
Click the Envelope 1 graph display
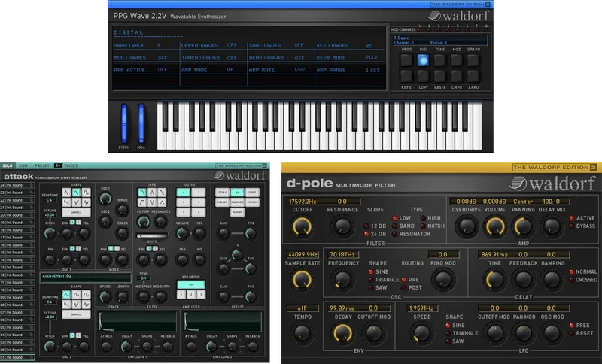coord(138,321)
